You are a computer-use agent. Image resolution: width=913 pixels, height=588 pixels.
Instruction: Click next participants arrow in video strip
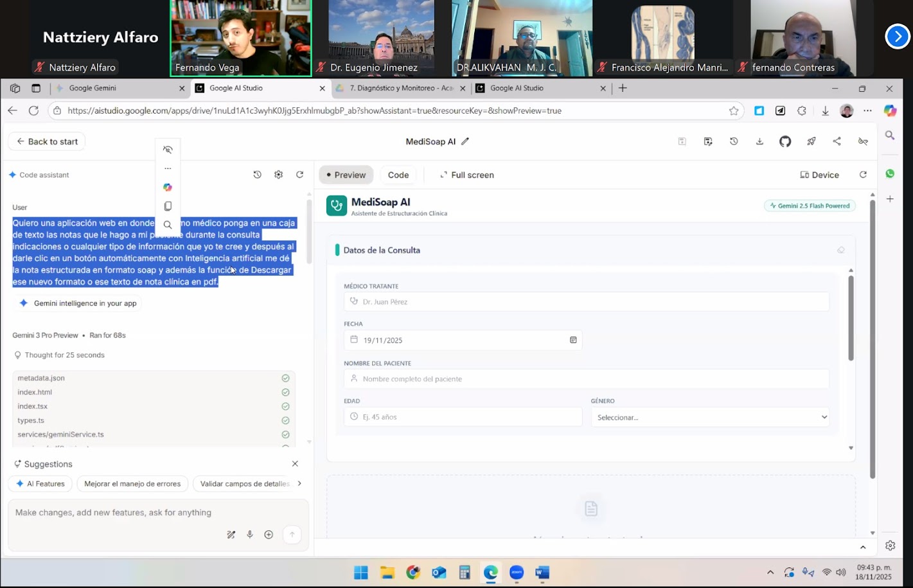click(898, 37)
